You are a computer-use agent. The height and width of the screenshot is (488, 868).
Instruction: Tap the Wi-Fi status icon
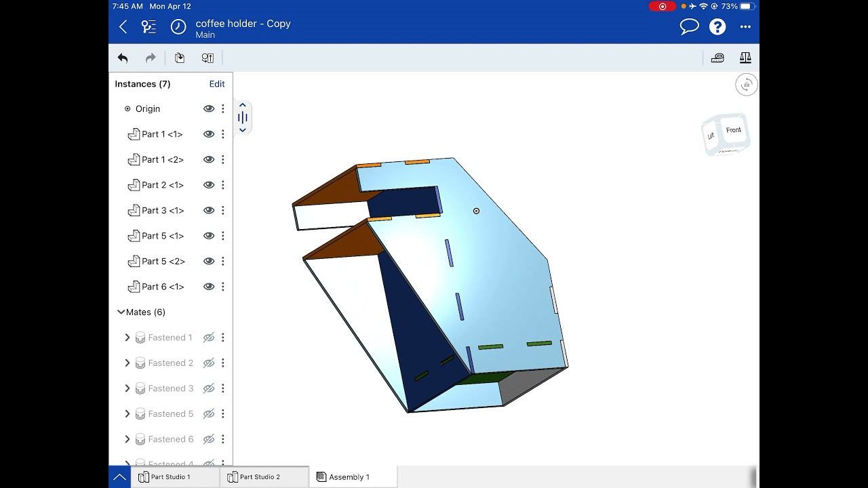tap(703, 6)
